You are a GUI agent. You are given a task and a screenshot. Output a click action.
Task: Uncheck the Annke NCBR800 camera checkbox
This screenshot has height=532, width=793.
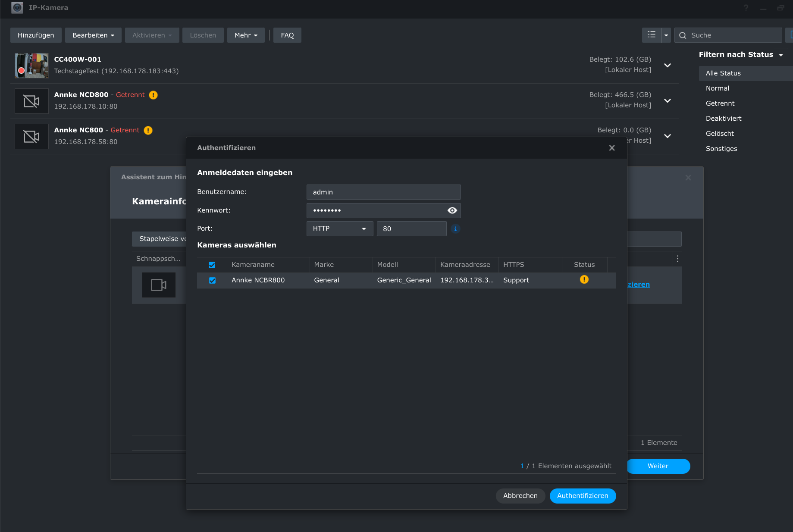pyautogui.click(x=212, y=280)
